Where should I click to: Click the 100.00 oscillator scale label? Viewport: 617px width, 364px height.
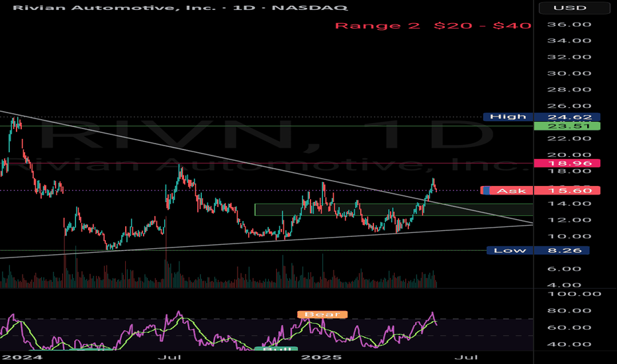pyautogui.click(x=575, y=294)
